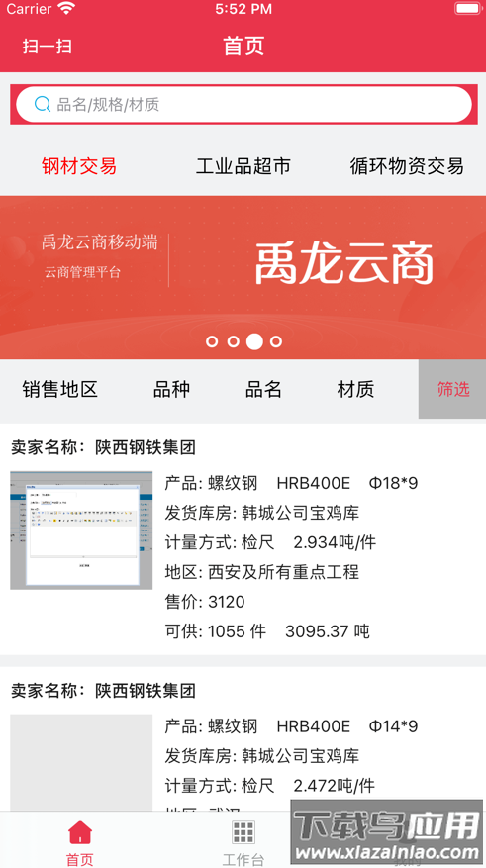Select 螺纹钢 HRB400E Φ18*9 product line
This screenshot has height=868, width=486.
tap(291, 483)
